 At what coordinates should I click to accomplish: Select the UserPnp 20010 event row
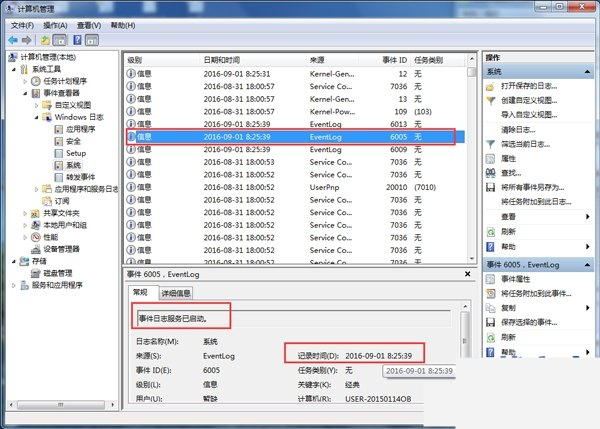coord(295,187)
